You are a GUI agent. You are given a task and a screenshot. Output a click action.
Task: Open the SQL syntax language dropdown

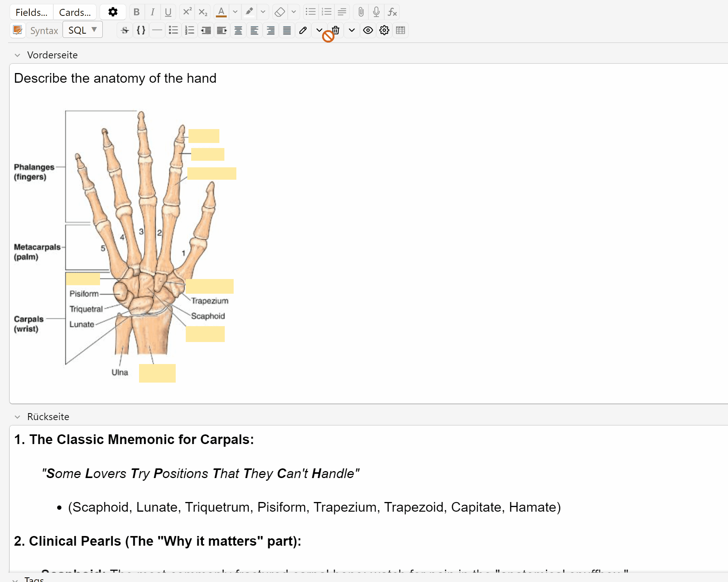82,30
